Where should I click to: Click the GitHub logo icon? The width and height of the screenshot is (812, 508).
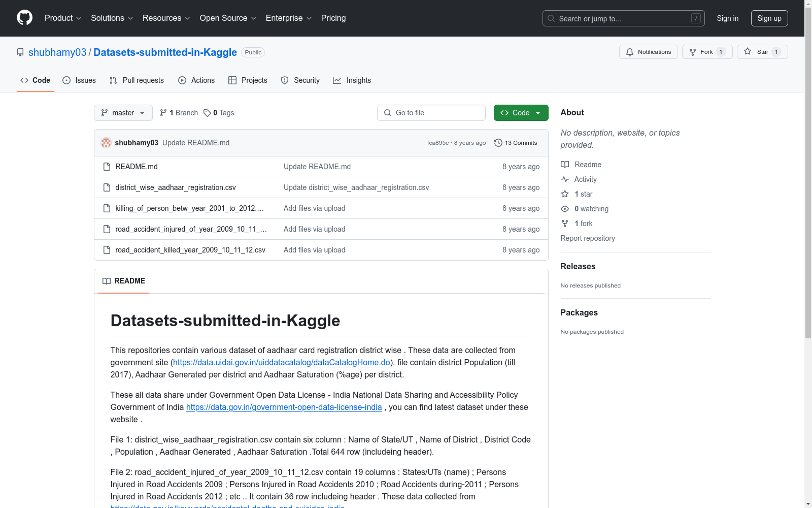tap(24, 18)
